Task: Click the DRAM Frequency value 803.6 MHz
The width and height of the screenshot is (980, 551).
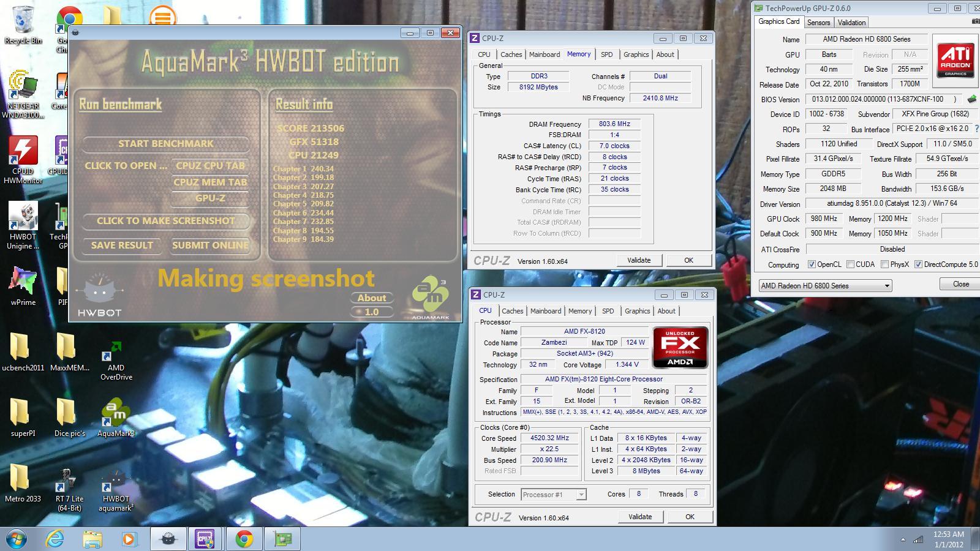Action: pos(614,124)
